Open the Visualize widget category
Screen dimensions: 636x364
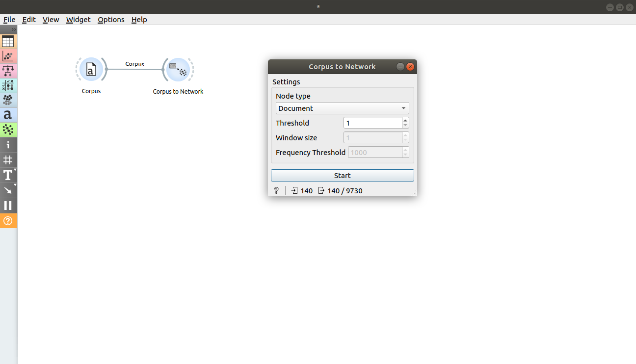tap(8, 56)
